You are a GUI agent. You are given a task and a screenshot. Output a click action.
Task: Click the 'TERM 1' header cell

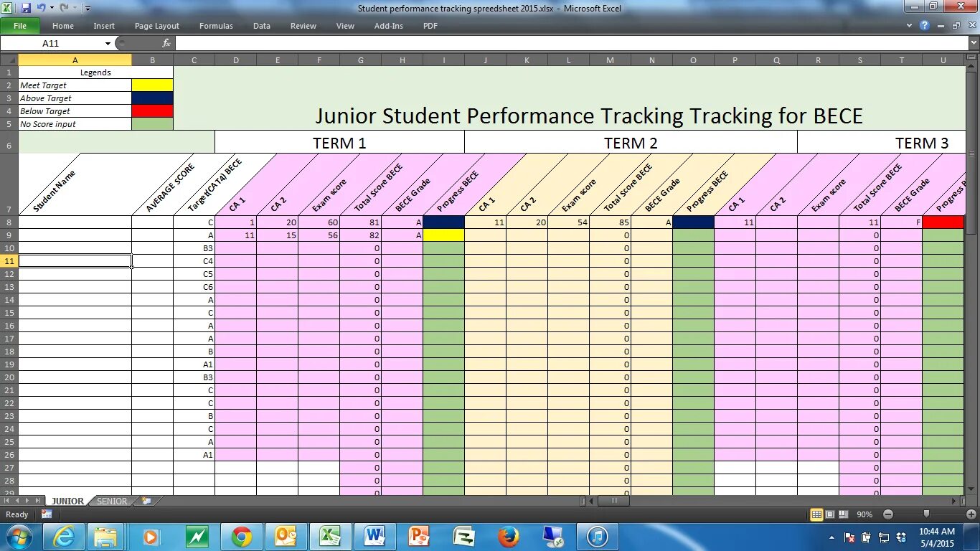[339, 143]
